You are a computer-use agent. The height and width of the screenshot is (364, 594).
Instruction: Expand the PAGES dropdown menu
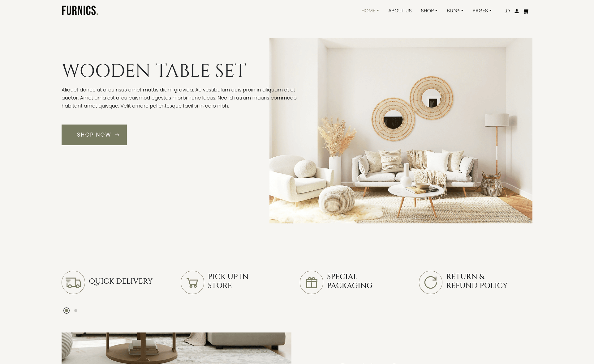(x=482, y=11)
